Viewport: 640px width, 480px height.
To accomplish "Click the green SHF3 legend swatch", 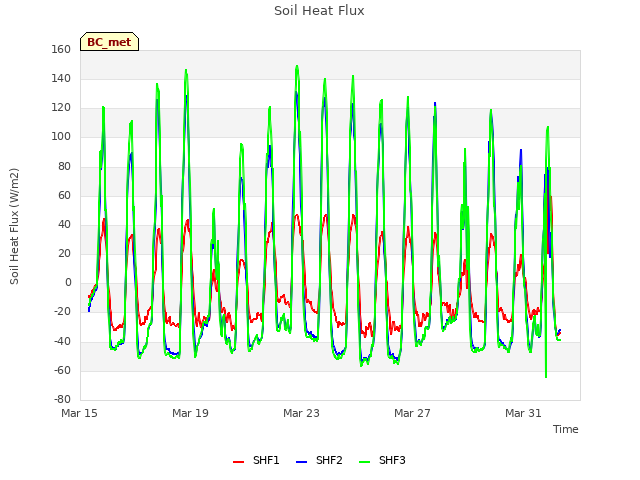I will tap(364, 462).
